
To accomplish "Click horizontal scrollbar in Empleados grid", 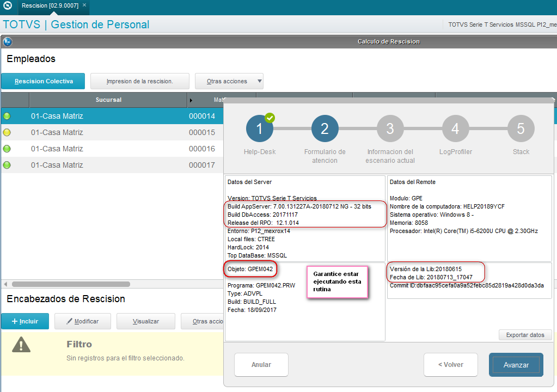I will click(71, 284).
